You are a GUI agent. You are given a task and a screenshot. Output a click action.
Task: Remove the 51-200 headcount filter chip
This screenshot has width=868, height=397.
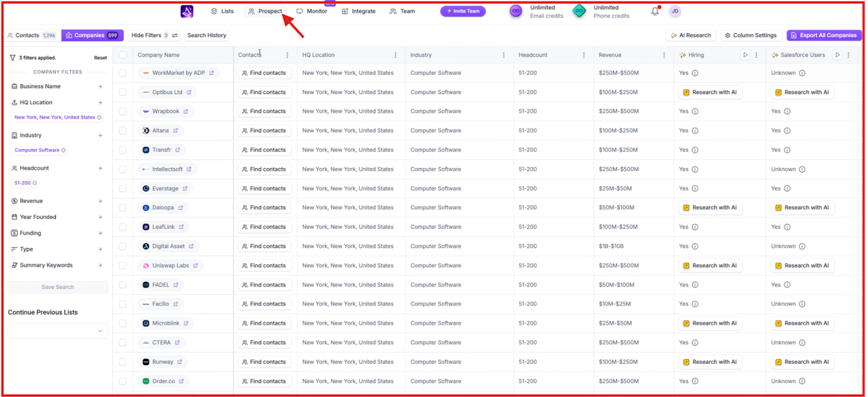point(35,183)
